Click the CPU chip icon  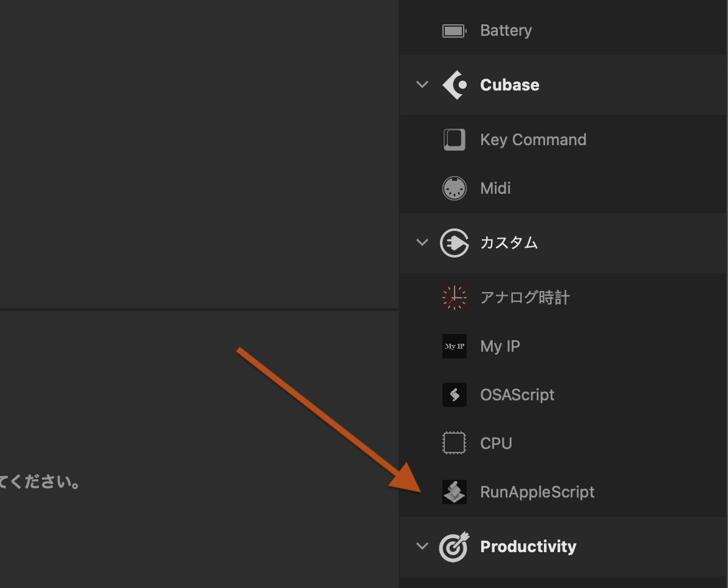point(454,443)
